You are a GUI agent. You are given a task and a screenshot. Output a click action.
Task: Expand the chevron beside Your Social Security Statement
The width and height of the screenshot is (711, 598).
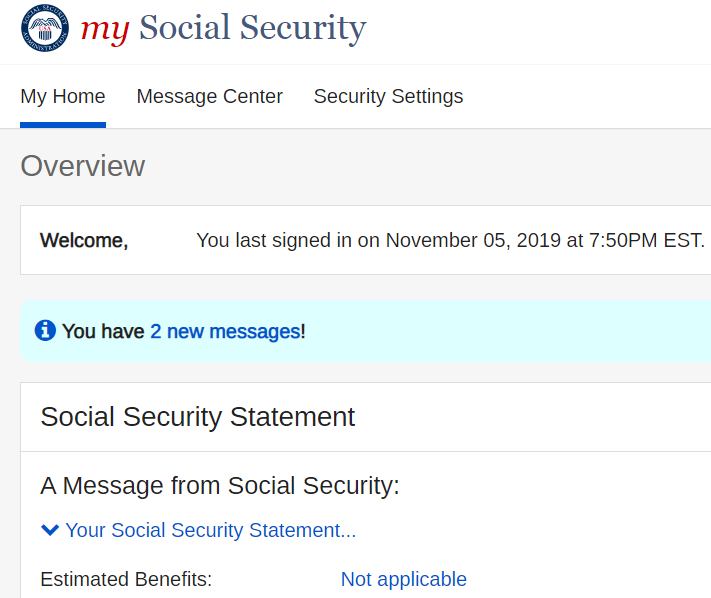(x=50, y=530)
